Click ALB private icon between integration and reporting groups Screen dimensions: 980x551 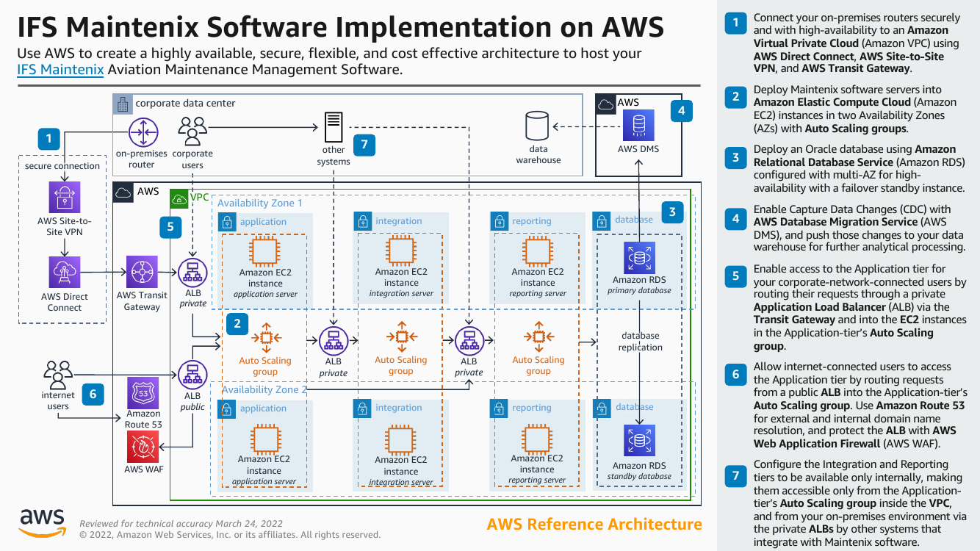pos(469,341)
